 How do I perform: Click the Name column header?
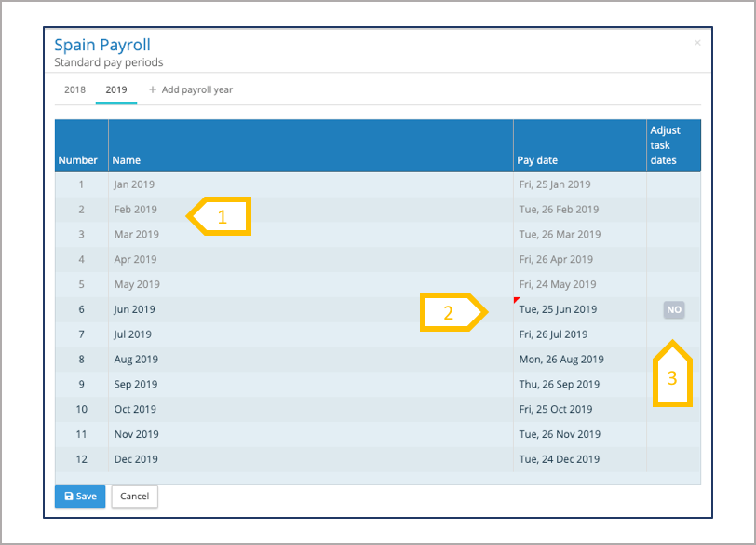127,160
